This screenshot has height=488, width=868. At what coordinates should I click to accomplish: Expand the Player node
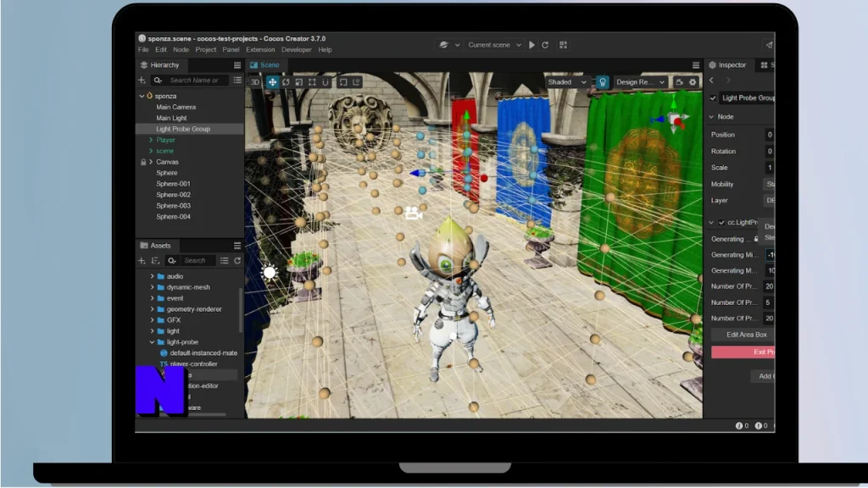click(151, 140)
